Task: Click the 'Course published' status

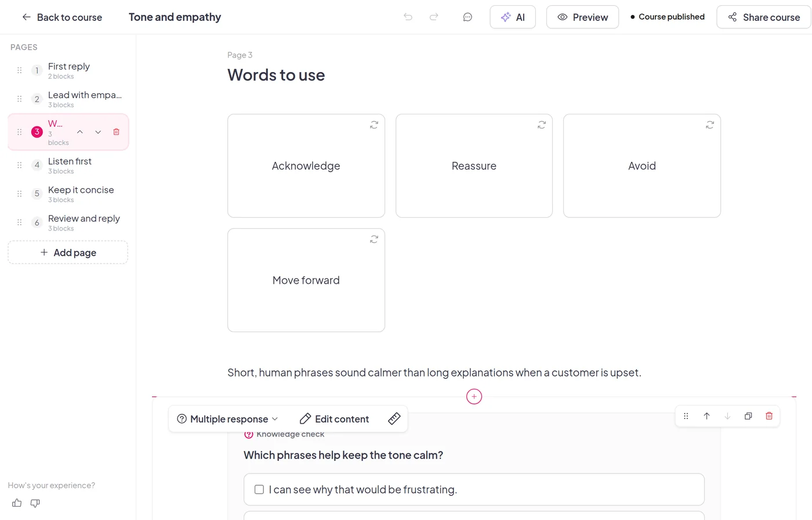Action: (x=668, y=17)
